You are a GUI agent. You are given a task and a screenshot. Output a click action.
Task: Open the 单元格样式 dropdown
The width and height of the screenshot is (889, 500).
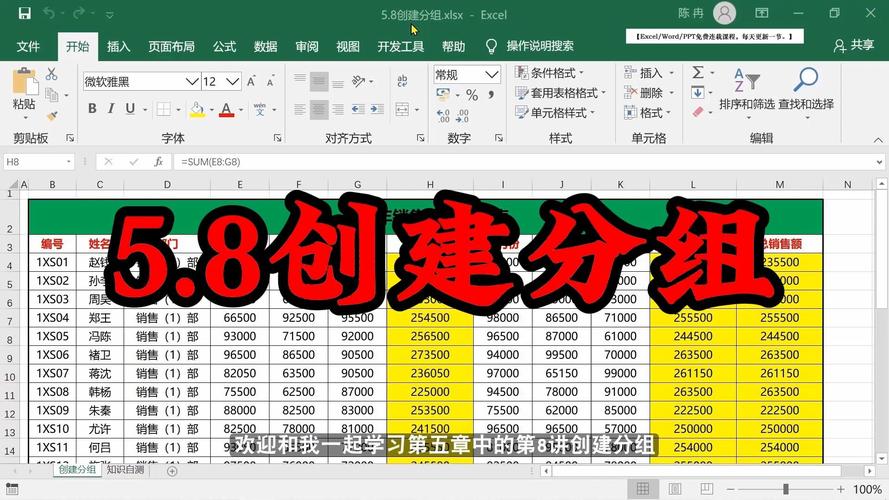[554, 113]
